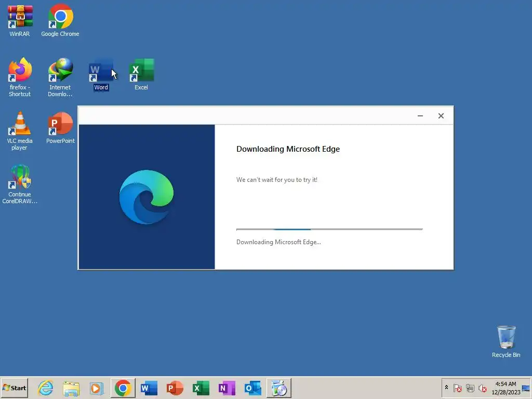532x399 pixels.
Task: Click the 'Downloading Microsoft Edge' heading
Action: [288, 149]
